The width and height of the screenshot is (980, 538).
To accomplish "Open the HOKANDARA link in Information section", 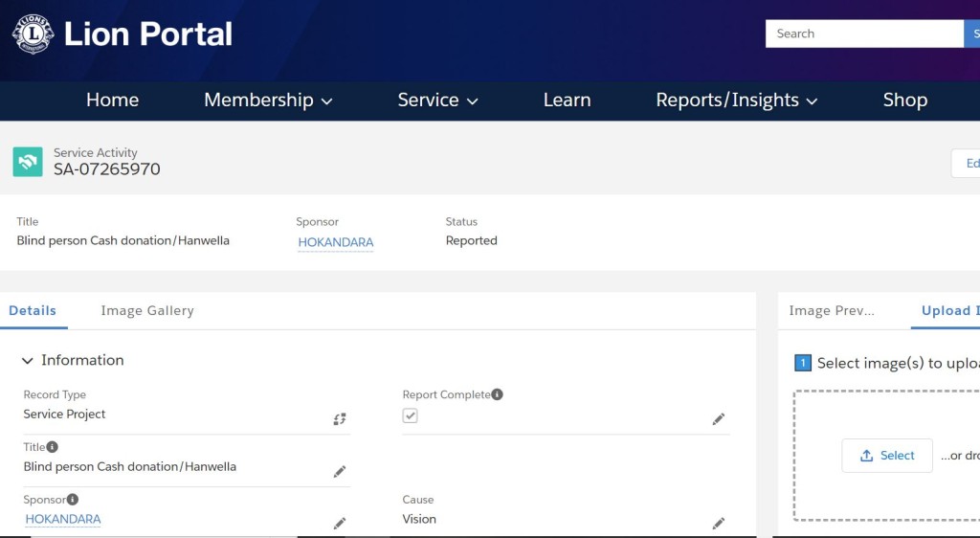I will click(63, 519).
